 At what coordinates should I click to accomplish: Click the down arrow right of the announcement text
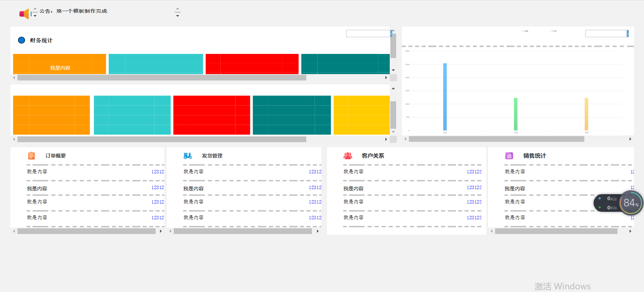(x=178, y=16)
